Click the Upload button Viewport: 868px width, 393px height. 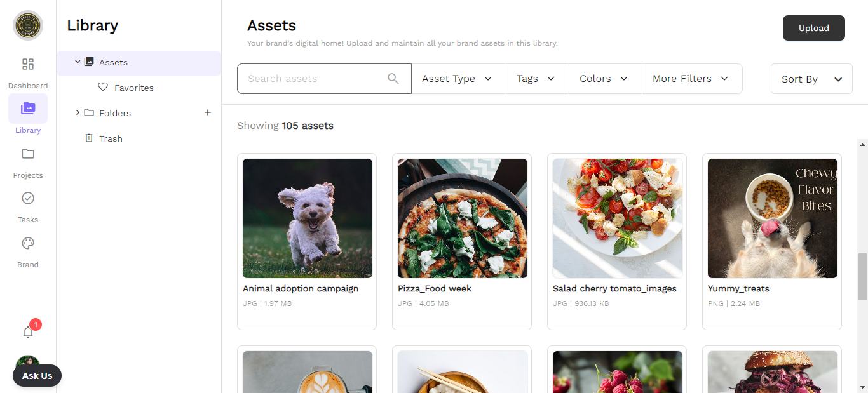813,28
